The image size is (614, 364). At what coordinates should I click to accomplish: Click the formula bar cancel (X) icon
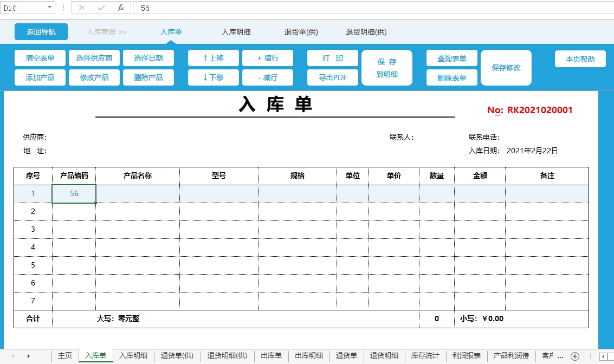(x=82, y=8)
